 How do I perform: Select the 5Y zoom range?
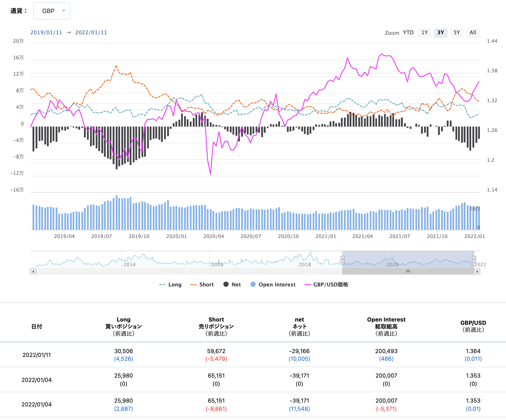click(457, 33)
